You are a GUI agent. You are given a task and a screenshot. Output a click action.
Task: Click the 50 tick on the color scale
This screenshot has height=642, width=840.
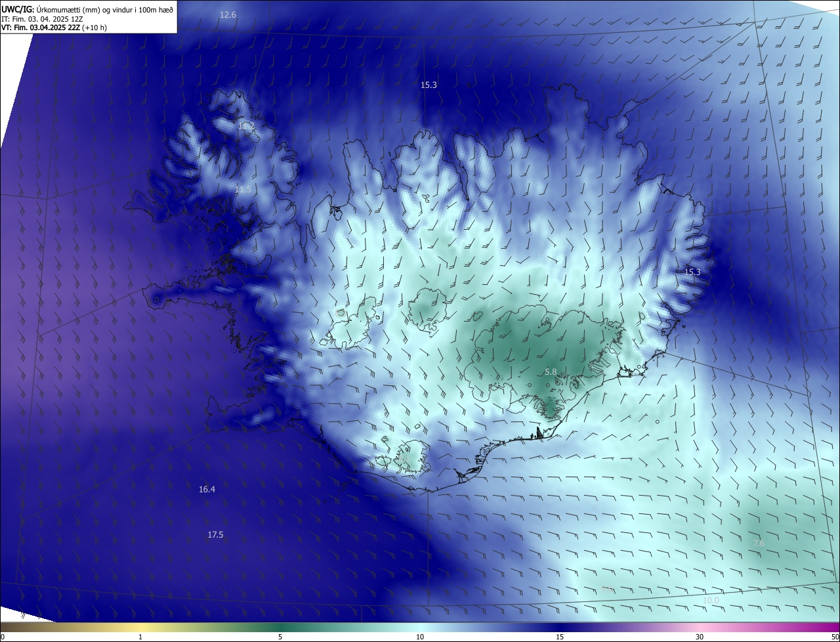point(835,637)
